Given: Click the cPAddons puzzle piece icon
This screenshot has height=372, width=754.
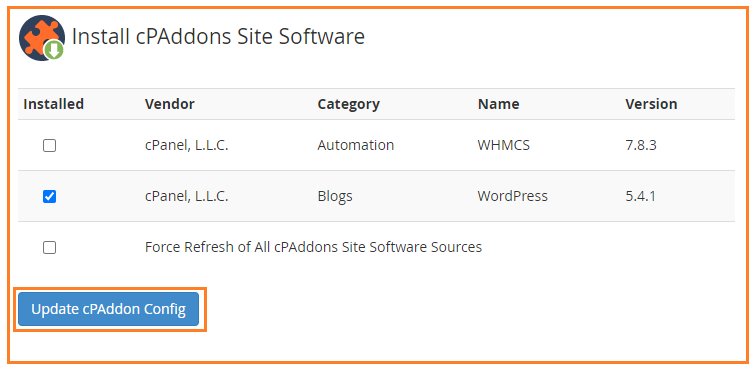Looking at the screenshot, I should pyautogui.click(x=41, y=37).
